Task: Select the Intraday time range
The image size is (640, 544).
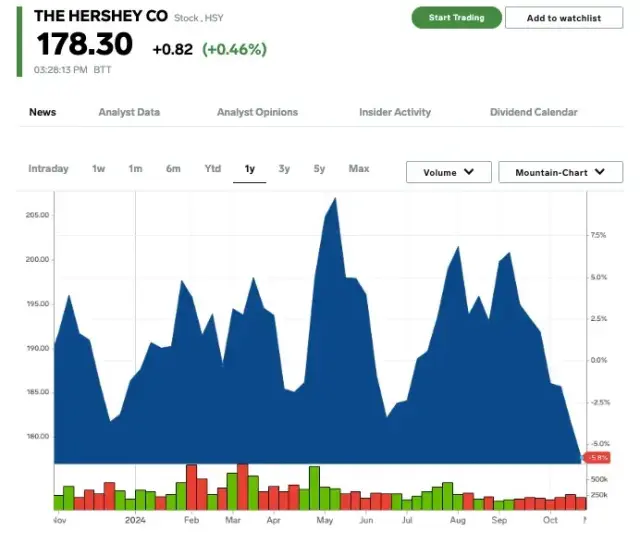Action: pos(48,169)
